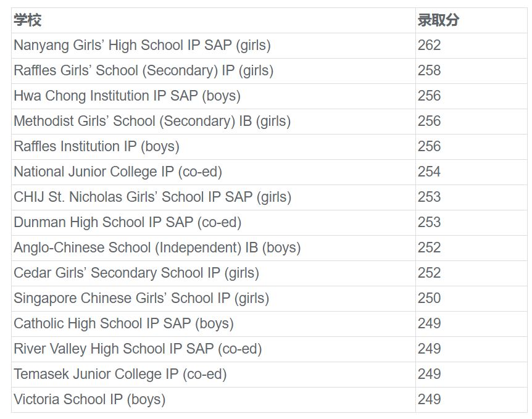Click the 录取分 column header
Image resolution: width=532 pixels, height=419 pixels.
[438, 20]
